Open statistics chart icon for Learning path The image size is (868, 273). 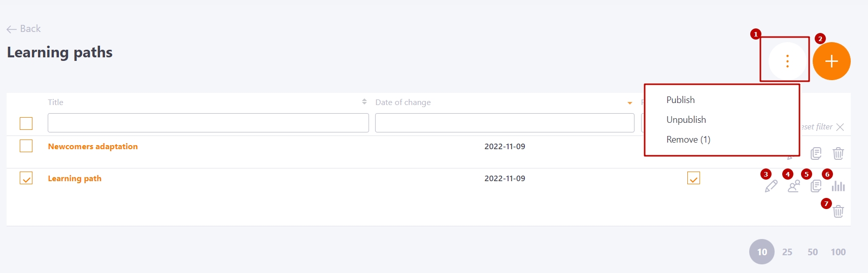838,186
